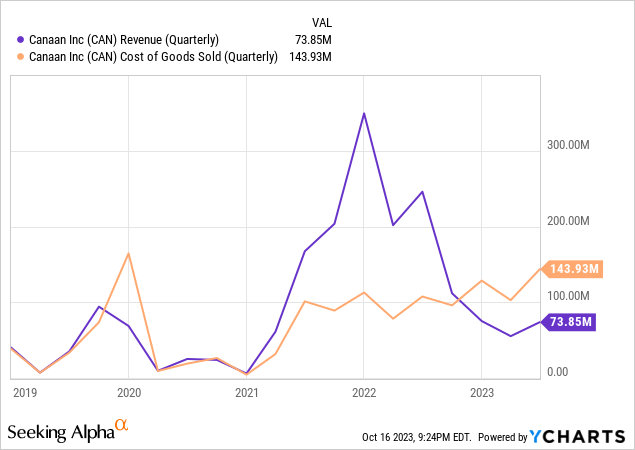The width and height of the screenshot is (635, 450).
Task: Click the 2019 x-axis label
Action: coord(25,393)
